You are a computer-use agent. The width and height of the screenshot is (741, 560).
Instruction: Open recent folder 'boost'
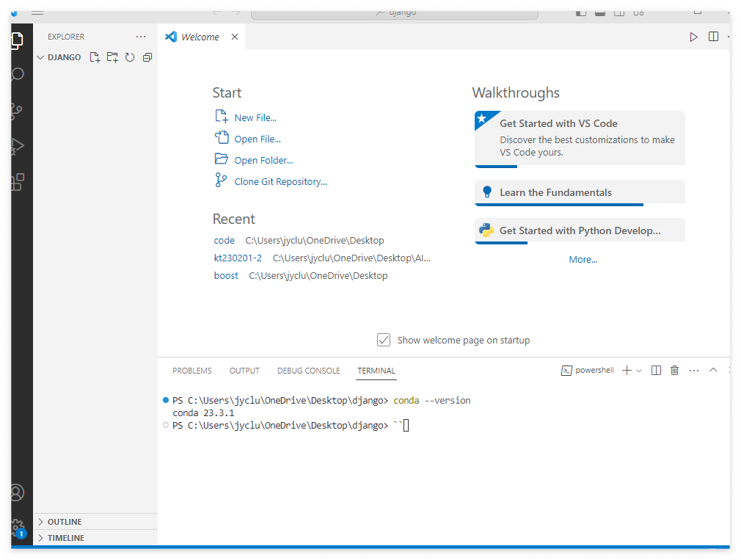[x=226, y=275]
